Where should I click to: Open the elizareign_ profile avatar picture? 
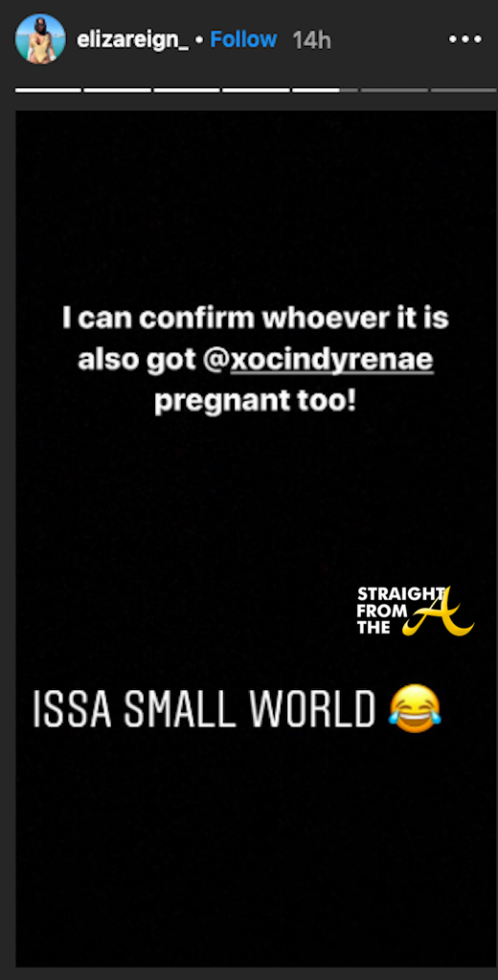click(x=40, y=38)
